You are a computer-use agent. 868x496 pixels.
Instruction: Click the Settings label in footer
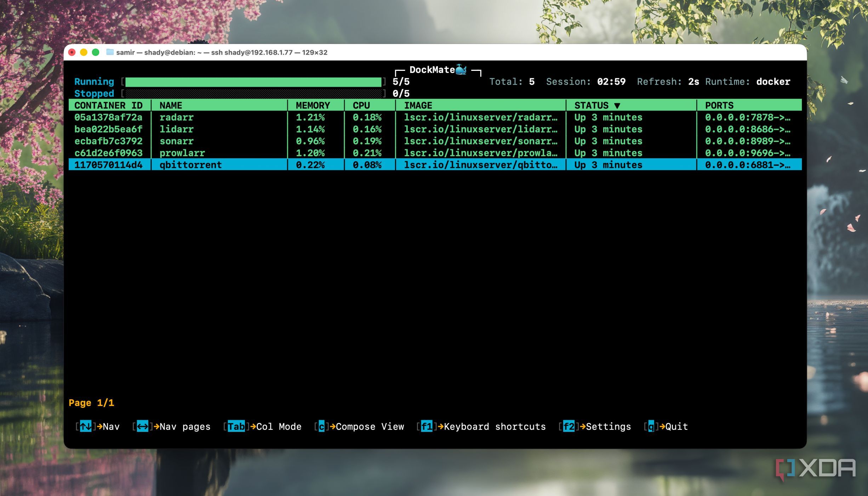point(609,426)
